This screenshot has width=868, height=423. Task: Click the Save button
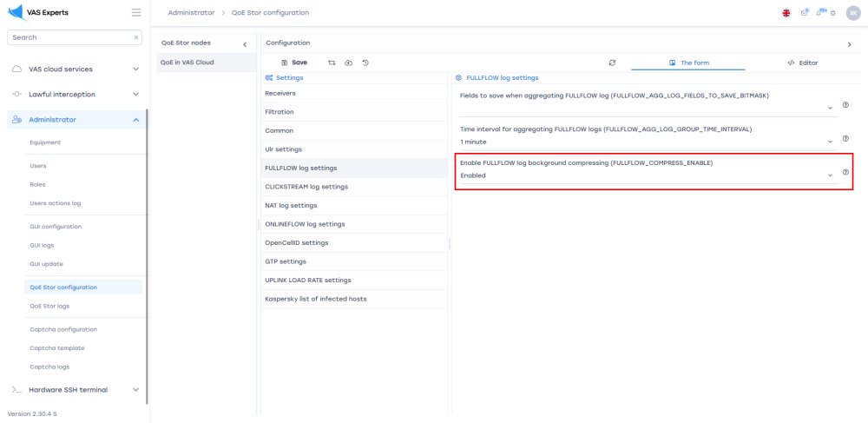tap(294, 63)
